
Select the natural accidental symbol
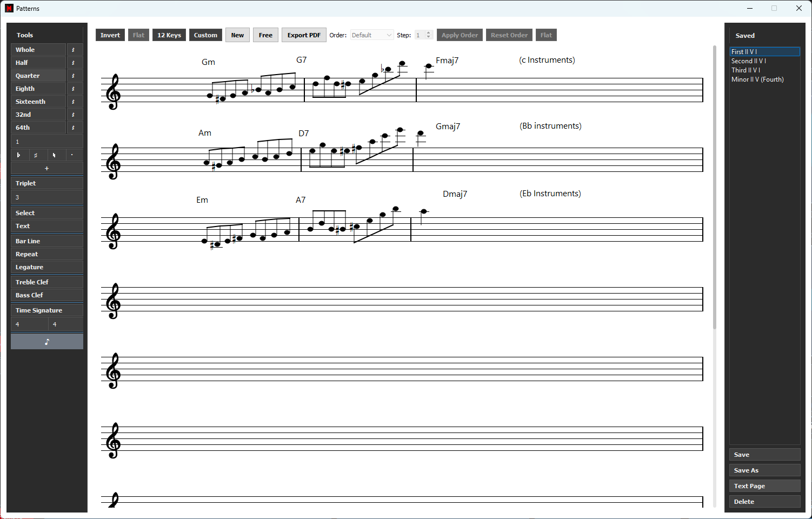(x=54, y=155)
